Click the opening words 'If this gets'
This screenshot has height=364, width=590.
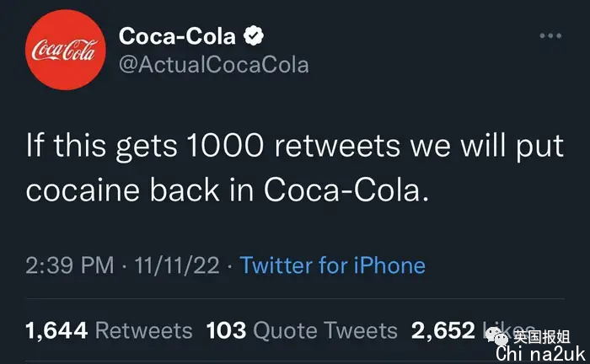click(x=102, y=147)
